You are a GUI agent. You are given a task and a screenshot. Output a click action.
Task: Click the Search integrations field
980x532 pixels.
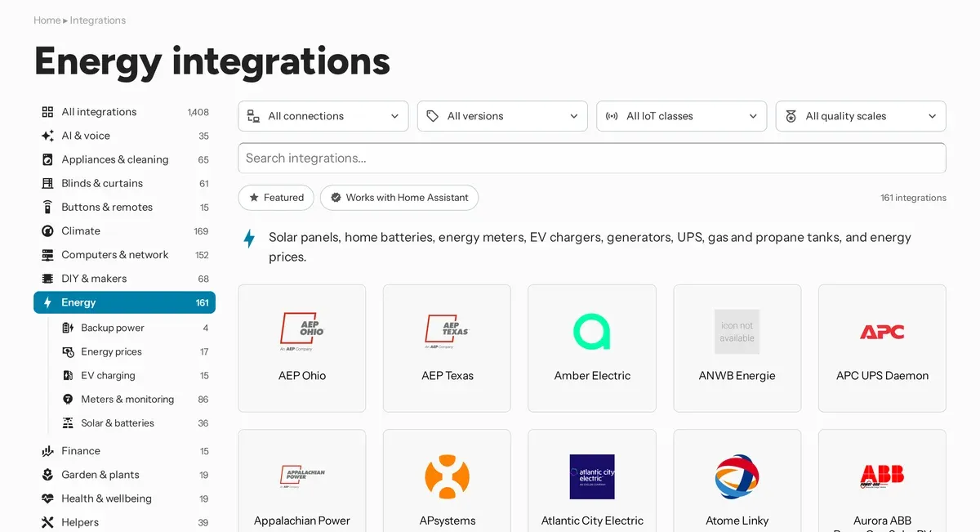592,159
